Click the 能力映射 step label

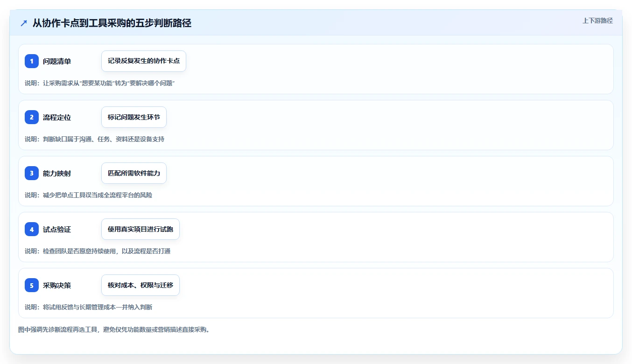click(57, 173)
